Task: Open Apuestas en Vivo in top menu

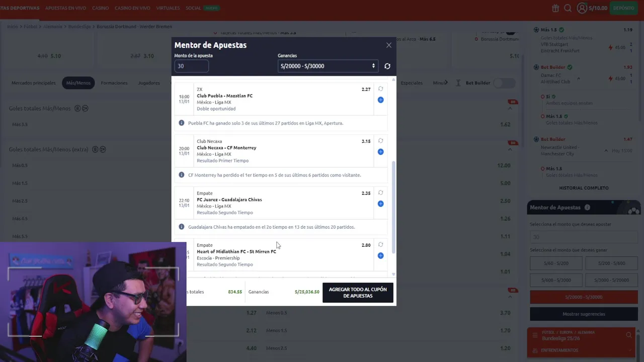Action: [x=65, y=8]
